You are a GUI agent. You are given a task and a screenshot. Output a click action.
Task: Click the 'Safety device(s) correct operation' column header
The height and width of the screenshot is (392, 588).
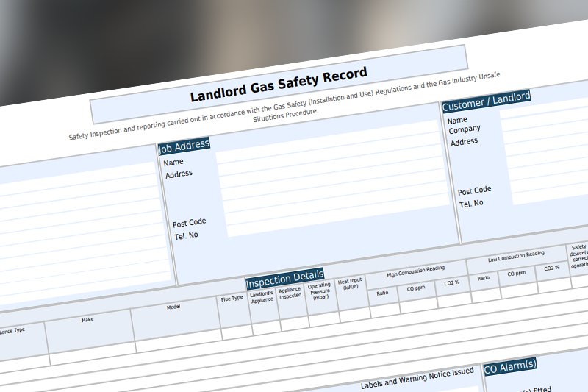(579, 256)
